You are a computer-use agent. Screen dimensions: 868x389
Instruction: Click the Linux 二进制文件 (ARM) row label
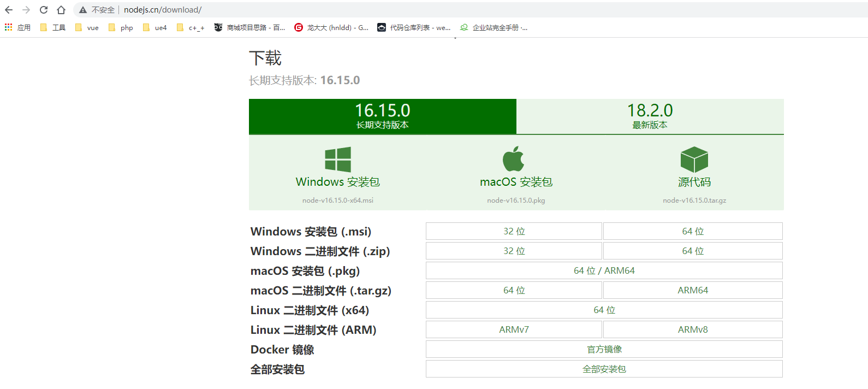click(x=313, y=330)
